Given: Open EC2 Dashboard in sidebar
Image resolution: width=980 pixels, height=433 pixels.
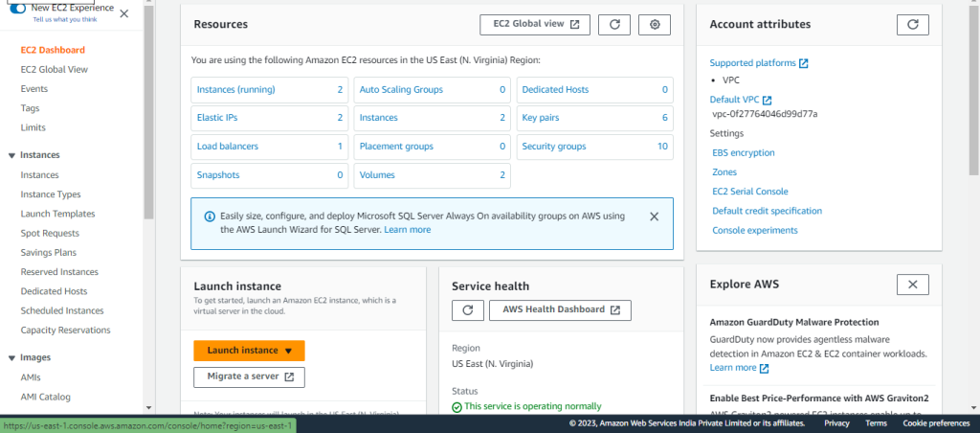Looking at the screenshot, I should 53,50.
